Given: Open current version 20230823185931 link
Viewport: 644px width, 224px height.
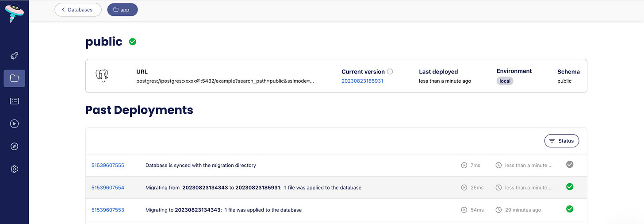Looking at the screenshot, I should pyautogui.click(x=362, y=81).
